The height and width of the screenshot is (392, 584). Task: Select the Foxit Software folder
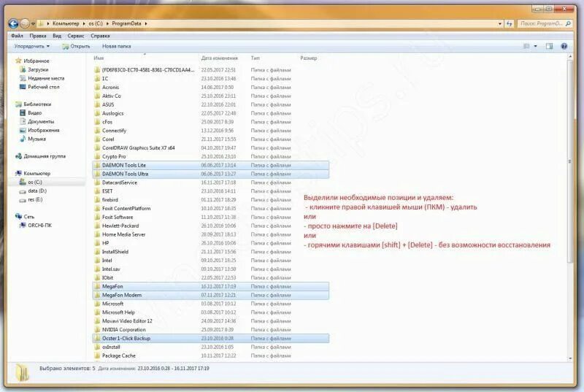point(118,217)
